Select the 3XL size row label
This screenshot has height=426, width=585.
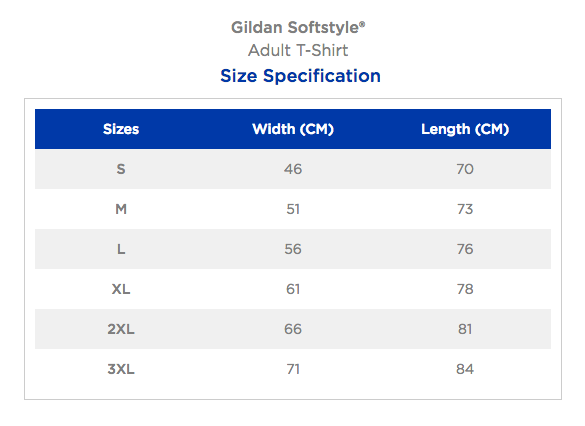tap(121, 369)
